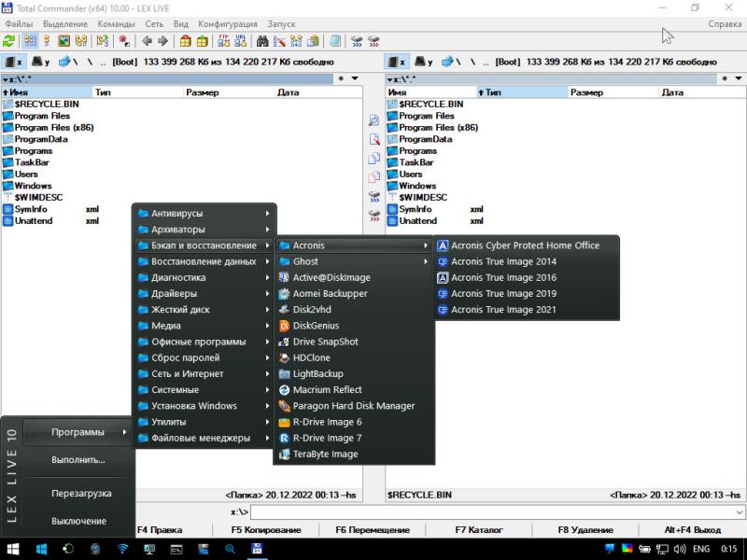Open the Конфигурация menu
Screen dimensions: 747x560
pos(228,24)
